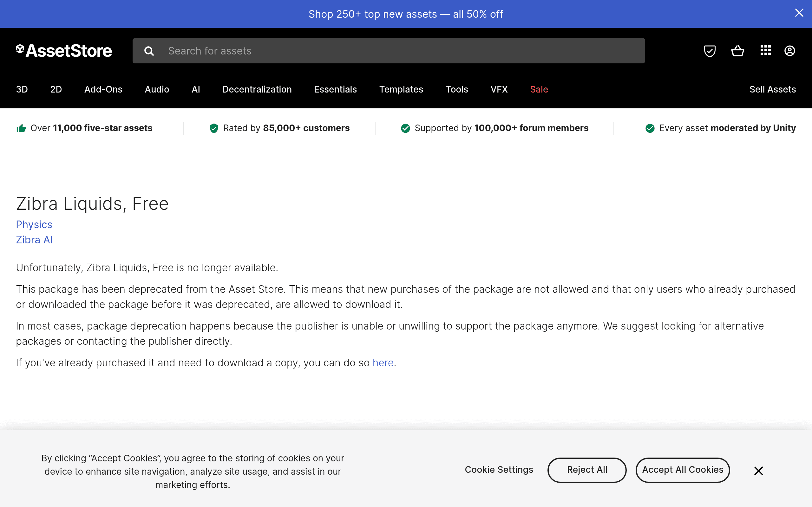Click Accept All Cookies button
812x507 pixels.
[x=683, y=470]
